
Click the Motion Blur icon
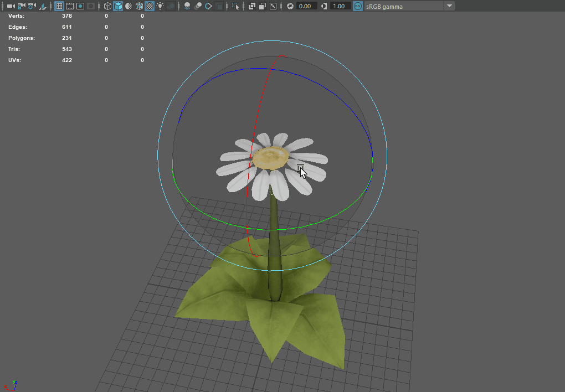tap(198, 6)
